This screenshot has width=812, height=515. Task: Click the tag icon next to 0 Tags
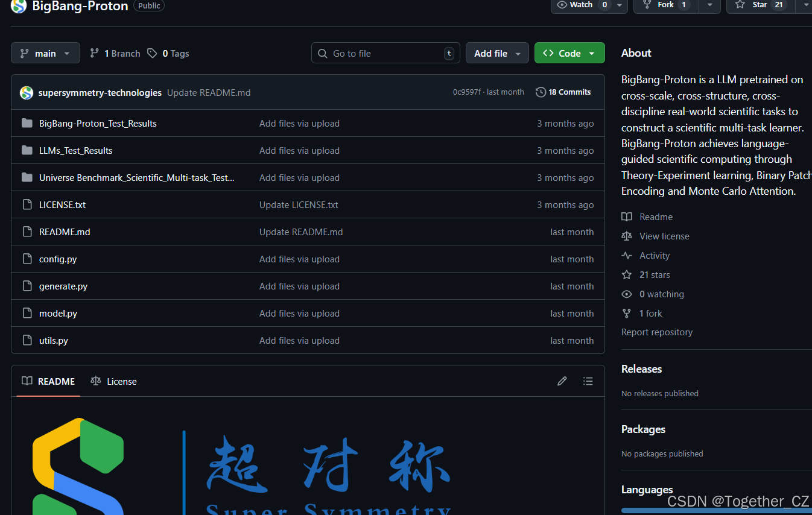[x=152, y=53]
